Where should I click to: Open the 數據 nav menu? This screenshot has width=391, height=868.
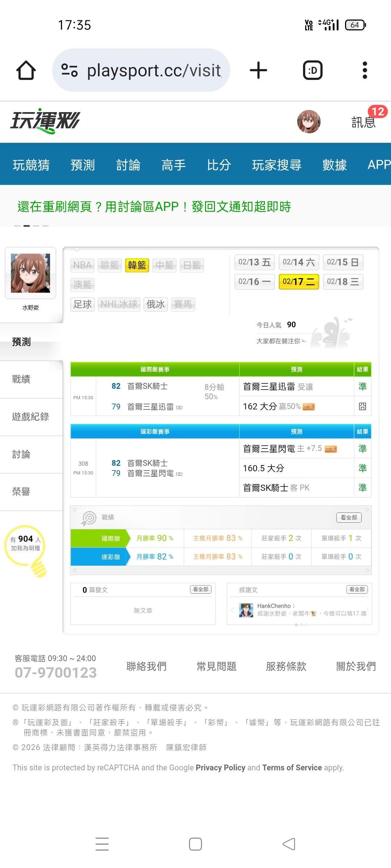click(335, 165)
